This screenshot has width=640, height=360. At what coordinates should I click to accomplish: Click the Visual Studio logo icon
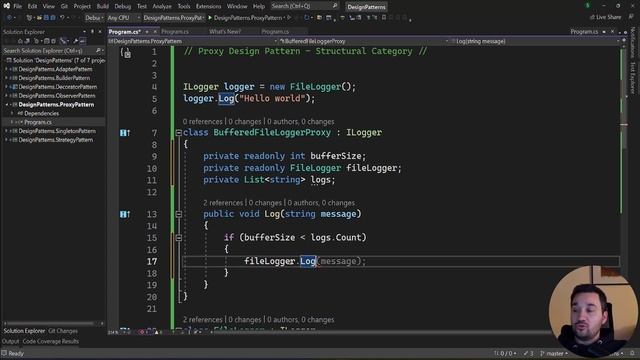point(6,6)
